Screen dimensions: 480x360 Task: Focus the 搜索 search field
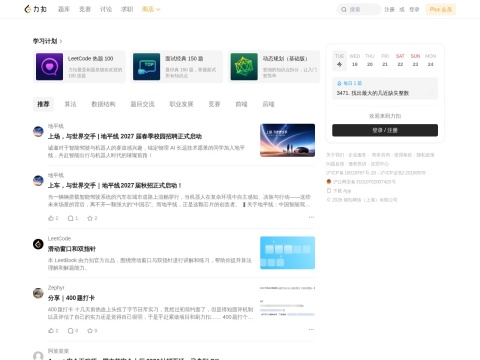pos(359,9)
